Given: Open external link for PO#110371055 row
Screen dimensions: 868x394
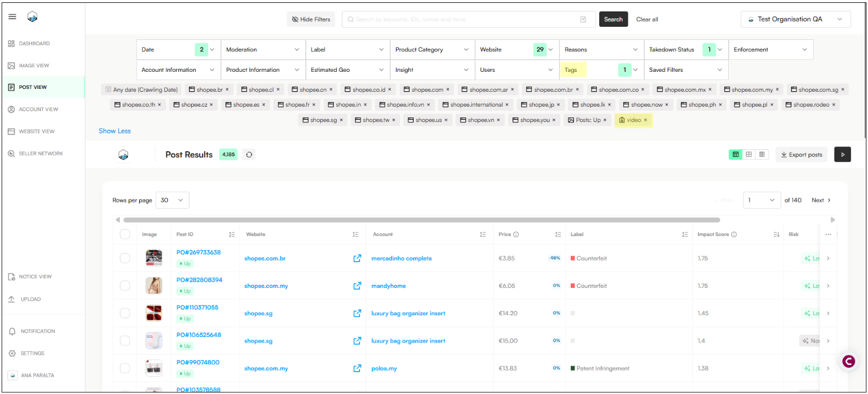Looking at the screenshot, I should (x=357, y=313).
